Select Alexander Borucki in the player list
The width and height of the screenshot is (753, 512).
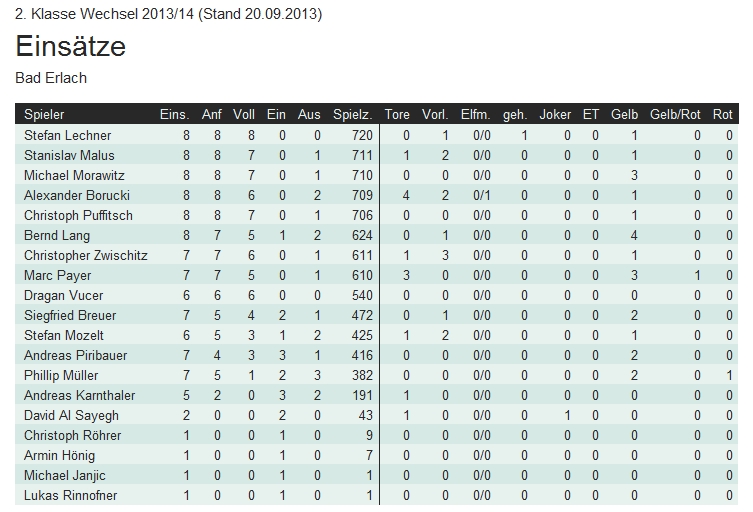tap(77, 195)
